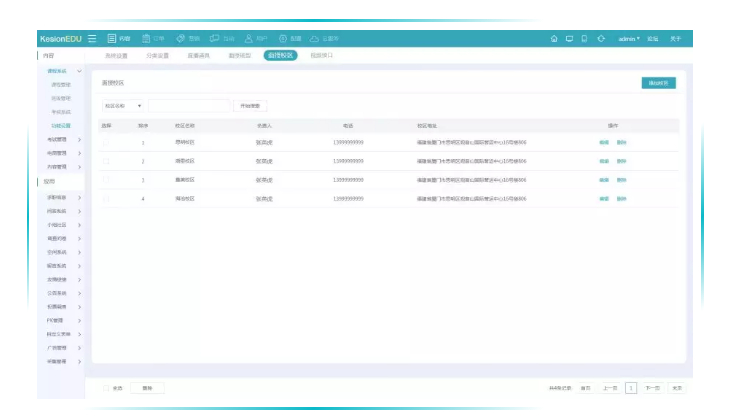Open the 校区名称 search field dropdown

coord(123,105)
